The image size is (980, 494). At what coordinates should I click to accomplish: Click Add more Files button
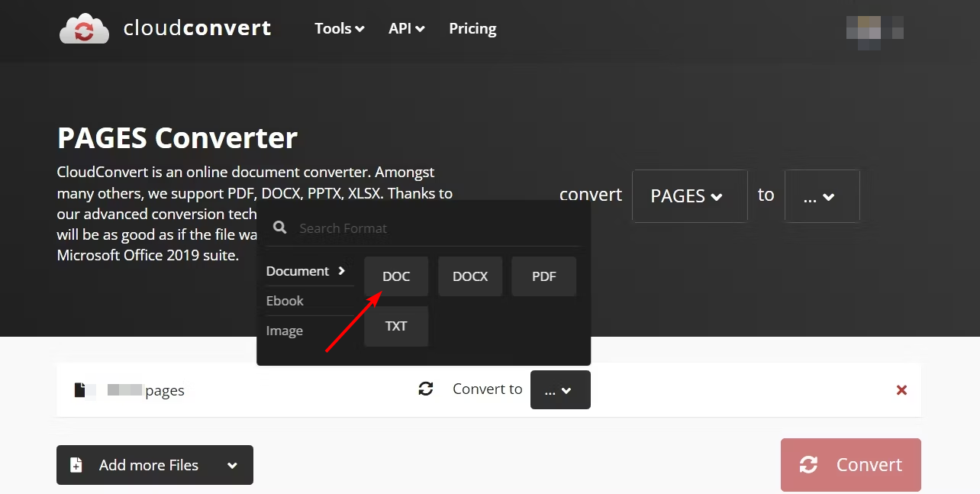(x=155, y=465)
